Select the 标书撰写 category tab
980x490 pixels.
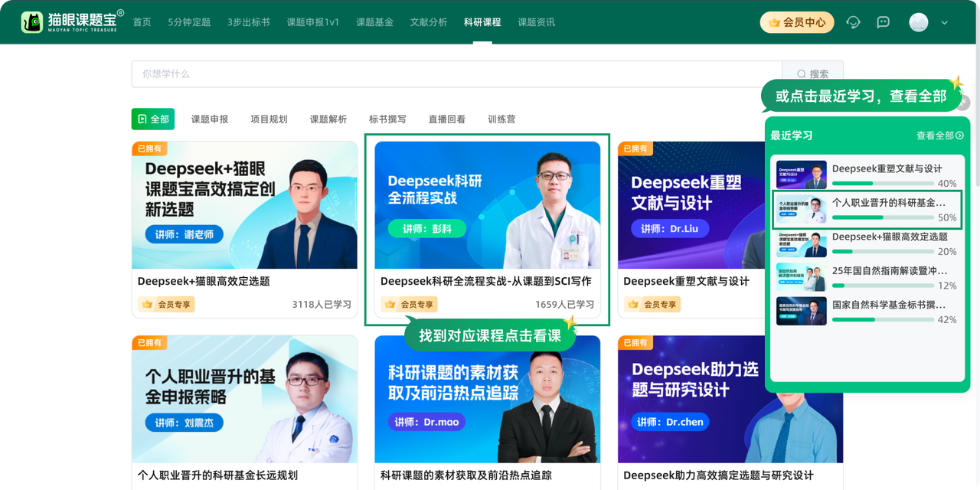[x=387, y=119]
